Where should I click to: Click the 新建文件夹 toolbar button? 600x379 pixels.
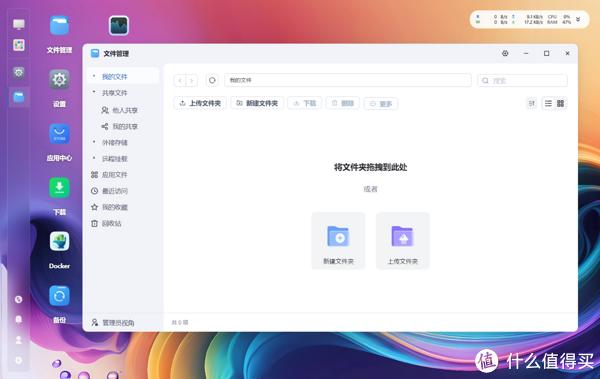pos(257,103)
